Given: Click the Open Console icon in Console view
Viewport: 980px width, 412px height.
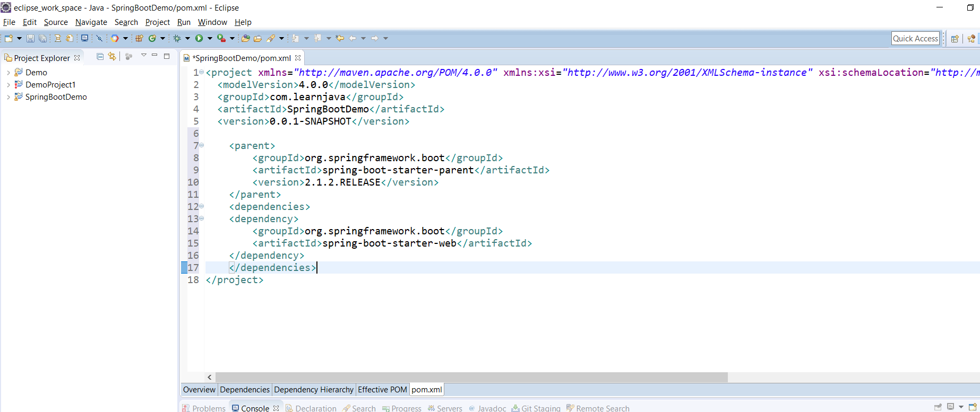Looking at the screenshot, I should 973,407.
